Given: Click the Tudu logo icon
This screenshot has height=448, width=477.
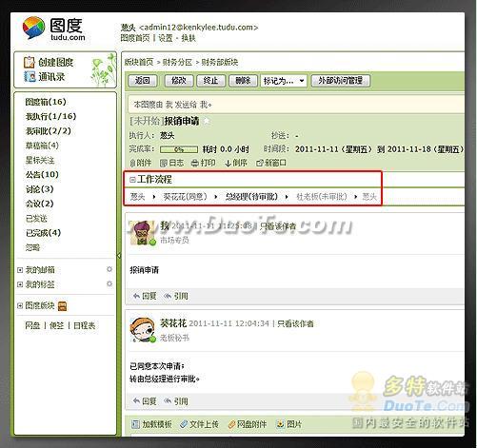Looking at the screenshot, I should coord(33,28).
